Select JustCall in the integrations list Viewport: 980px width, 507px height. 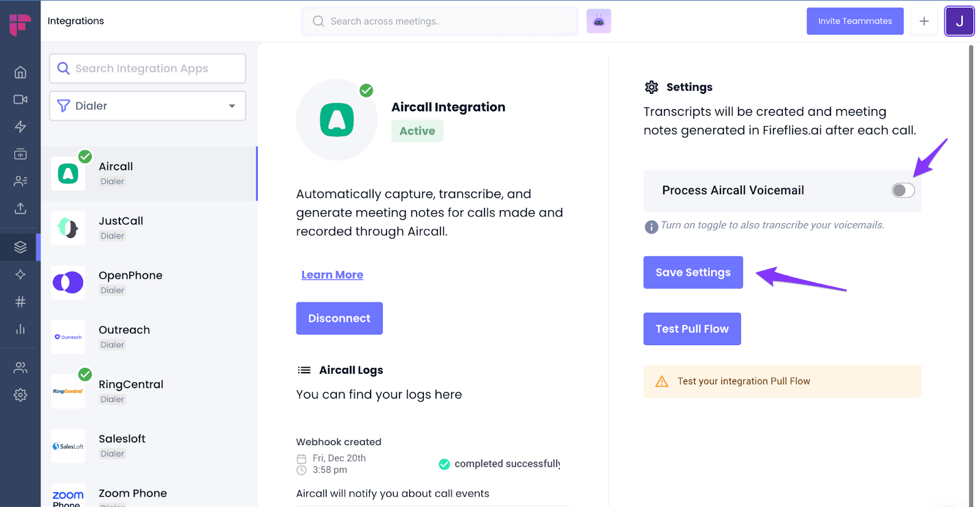[x=149, y=228]
